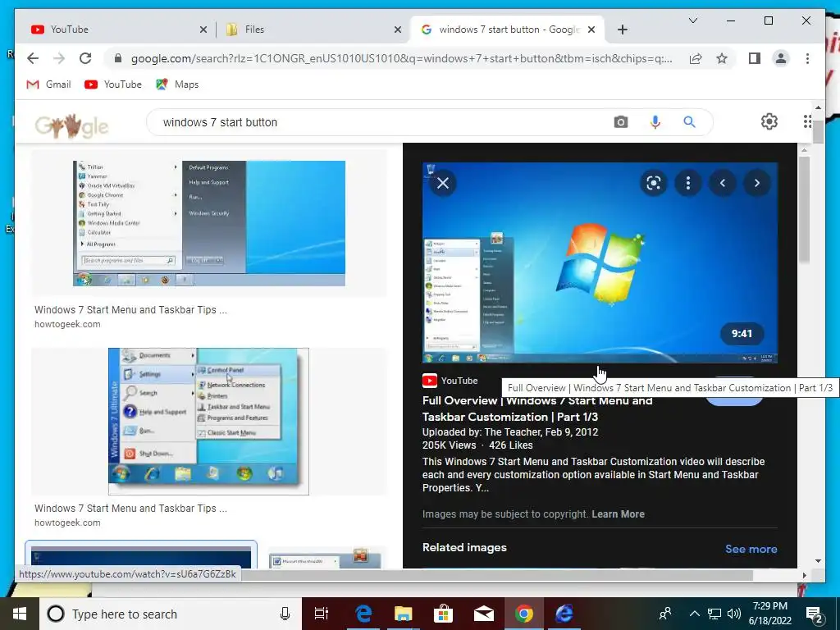
Task: Open the YouTube bookmark
Action: pyautogui.click(x=113, y=84)
